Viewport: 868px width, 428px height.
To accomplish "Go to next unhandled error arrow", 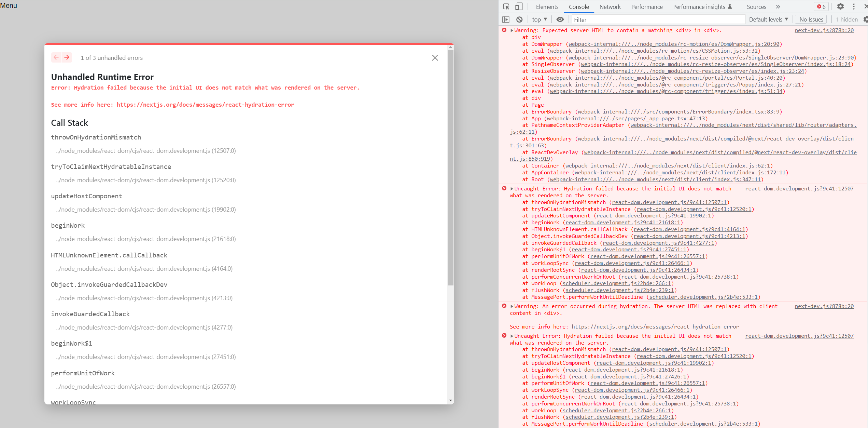I will coord(67,57).
